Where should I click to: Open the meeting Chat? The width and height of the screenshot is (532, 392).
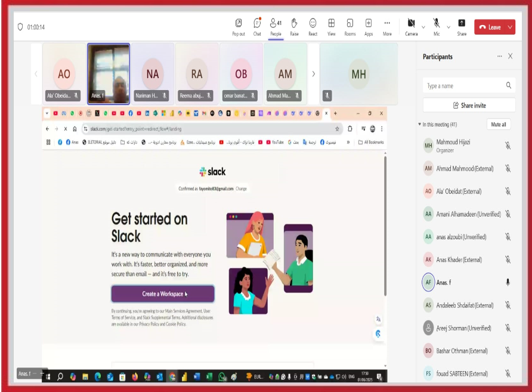[x=257, y=27]
